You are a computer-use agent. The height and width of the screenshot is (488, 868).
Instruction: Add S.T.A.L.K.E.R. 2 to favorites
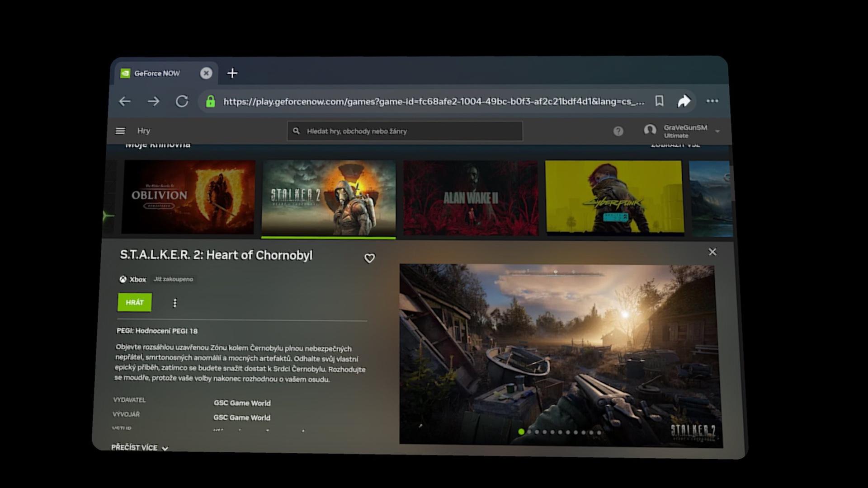[369, 258]
